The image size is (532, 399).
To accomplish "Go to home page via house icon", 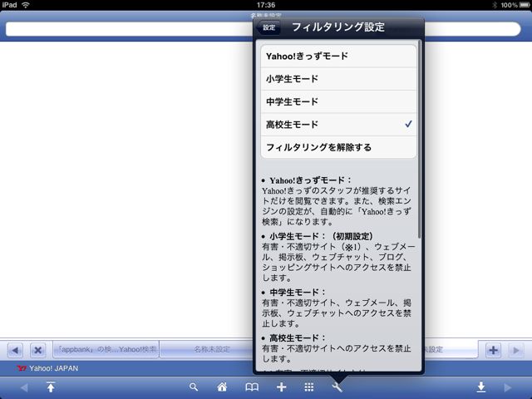I will pos(222,387).
